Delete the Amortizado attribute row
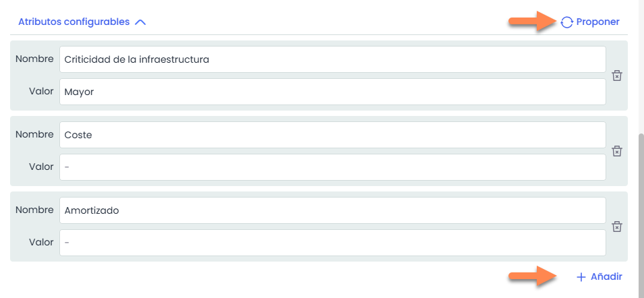 tap(616, 227)
